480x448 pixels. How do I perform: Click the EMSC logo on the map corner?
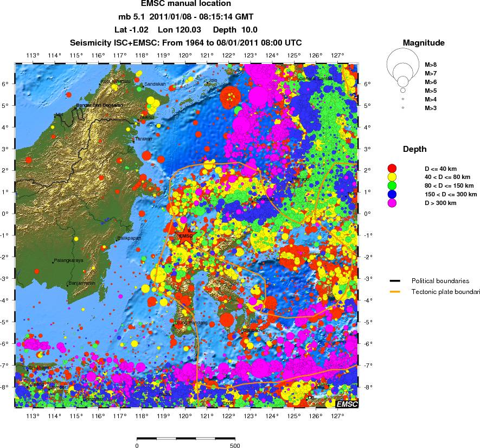347,404
